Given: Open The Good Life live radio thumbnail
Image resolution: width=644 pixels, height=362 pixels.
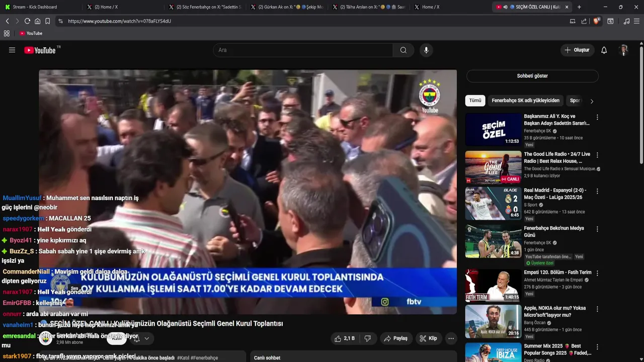Looking at the screenshot, I should point(493,167).
